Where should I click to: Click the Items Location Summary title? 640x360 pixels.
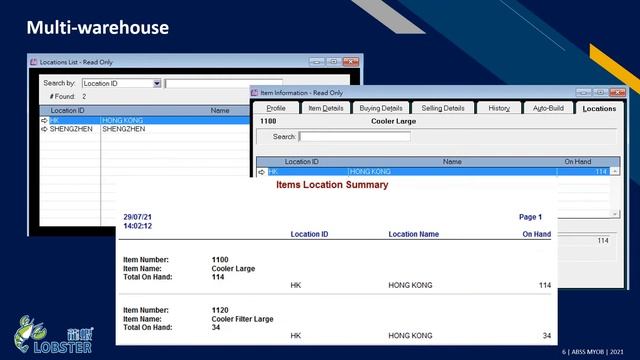(332, 185)
